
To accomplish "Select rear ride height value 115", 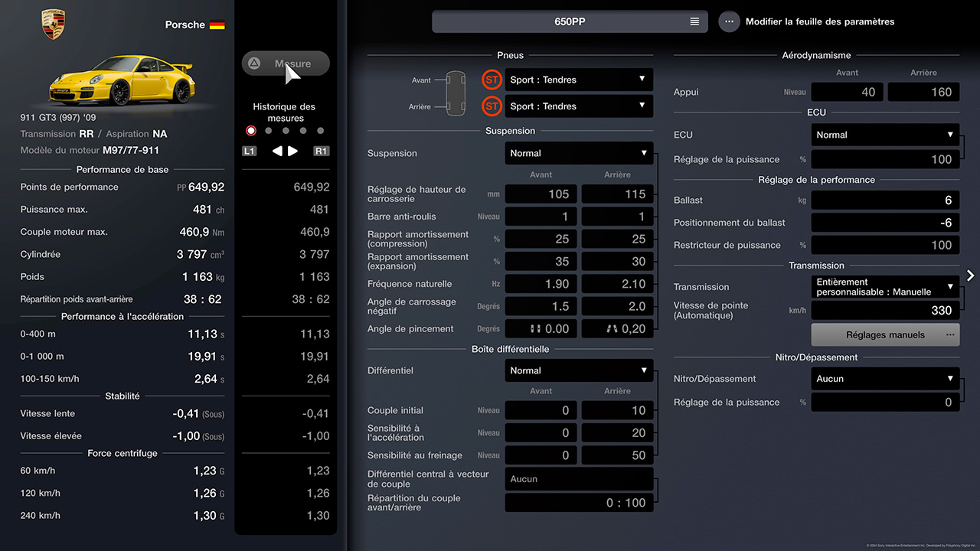I will (617, 194).
